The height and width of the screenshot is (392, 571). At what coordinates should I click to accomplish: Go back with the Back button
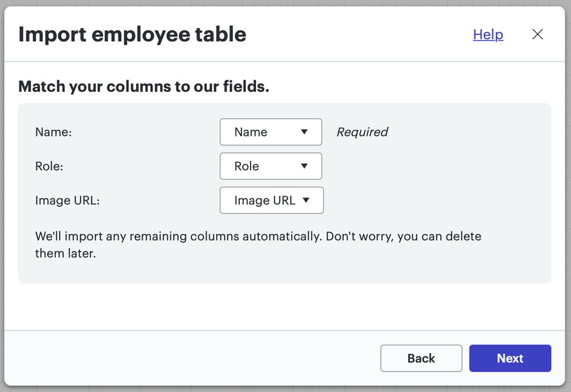click(421, 358)
